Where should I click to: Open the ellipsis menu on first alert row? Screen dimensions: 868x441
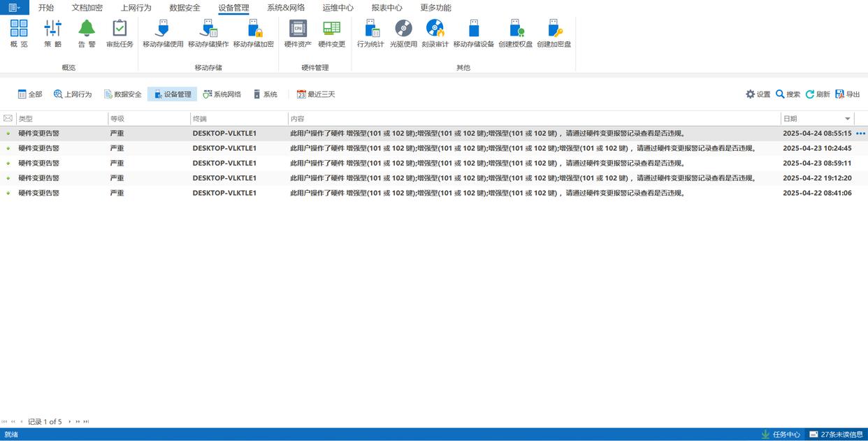coord(860,133)
